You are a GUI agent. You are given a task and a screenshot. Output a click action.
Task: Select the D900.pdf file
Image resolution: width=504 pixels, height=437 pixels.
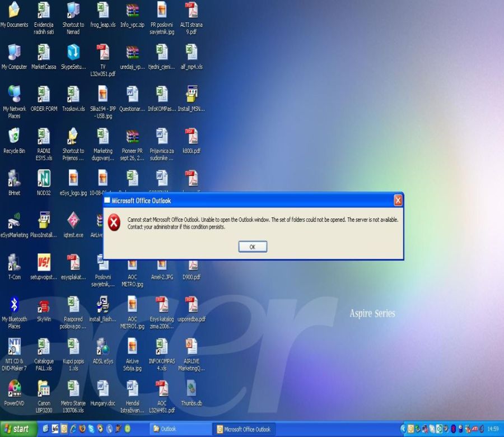pyautogui.click(x=192, y=270)
